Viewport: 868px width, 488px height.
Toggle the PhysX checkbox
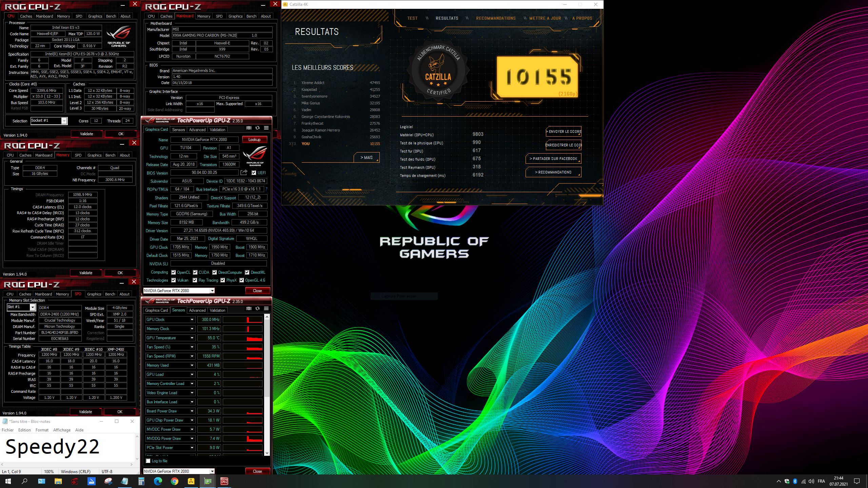pos(223,280)
